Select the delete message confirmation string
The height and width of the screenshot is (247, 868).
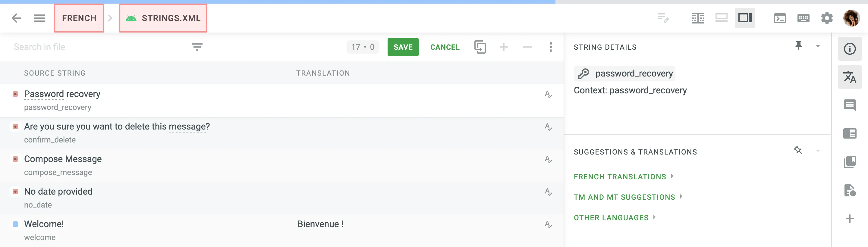[x=117, y=127]
